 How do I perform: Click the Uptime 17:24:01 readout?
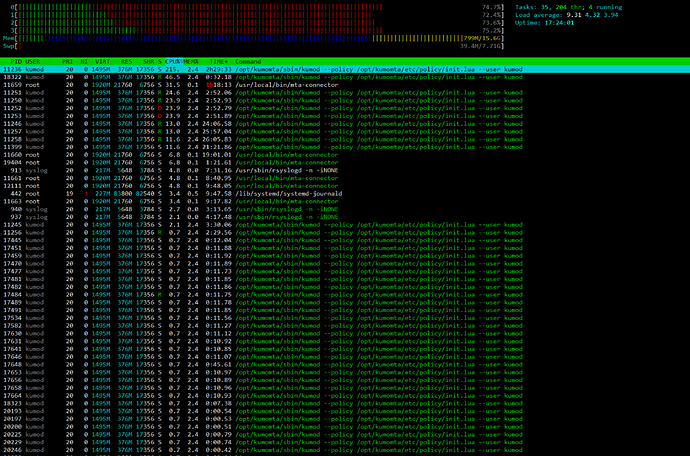(544, 23)
